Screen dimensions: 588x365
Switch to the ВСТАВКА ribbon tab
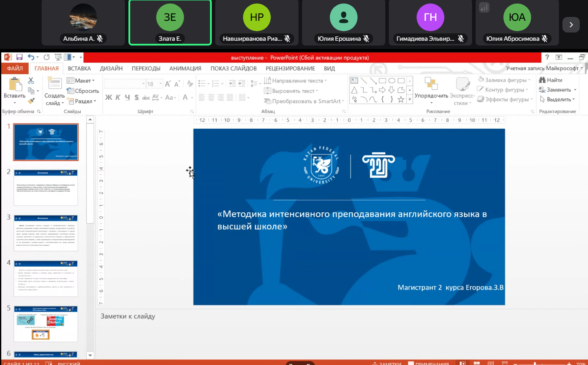[x=79, y=68]
